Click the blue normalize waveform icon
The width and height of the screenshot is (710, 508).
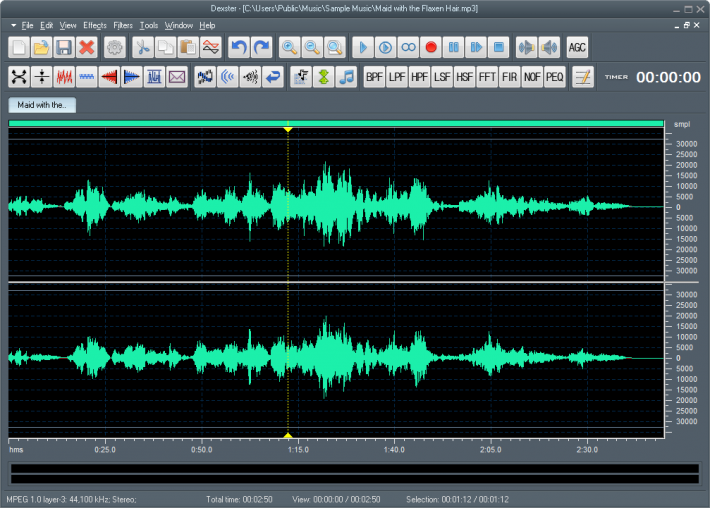pos(154,77)
